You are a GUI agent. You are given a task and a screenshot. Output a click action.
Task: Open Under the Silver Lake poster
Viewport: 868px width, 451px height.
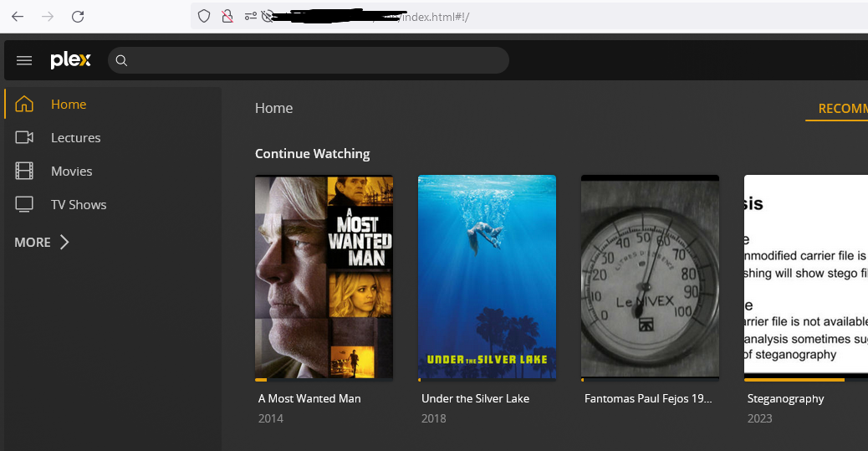point(488,277)
